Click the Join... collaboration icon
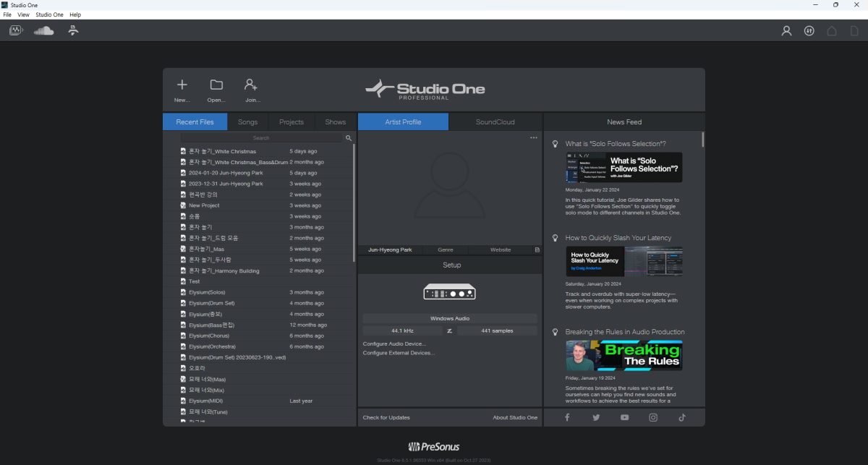This screenshot has height=465, width=868. pos(252,90)
